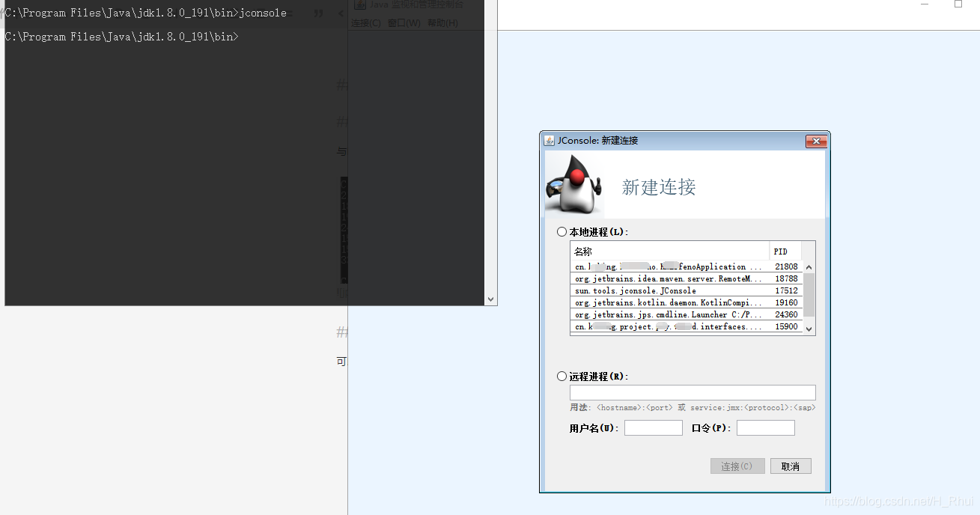Image resolution: width=980 pixels, height=515 pixels.
Task: Click the process list scrollbar thumb
Action: click(x=809, y=294)
